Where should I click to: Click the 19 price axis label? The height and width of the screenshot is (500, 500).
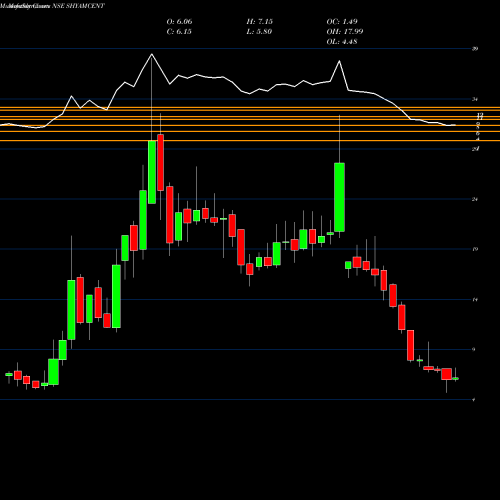click(475, 249)
